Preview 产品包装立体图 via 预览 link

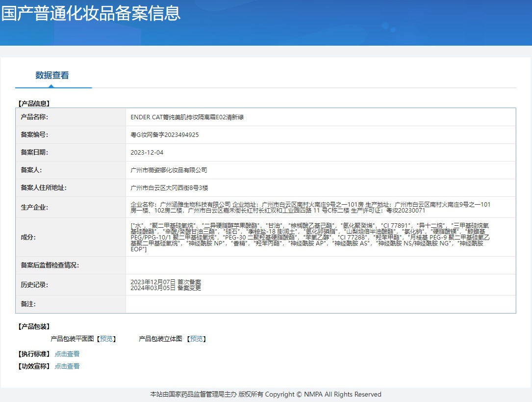pyautogui.click(x=196, y=339)
